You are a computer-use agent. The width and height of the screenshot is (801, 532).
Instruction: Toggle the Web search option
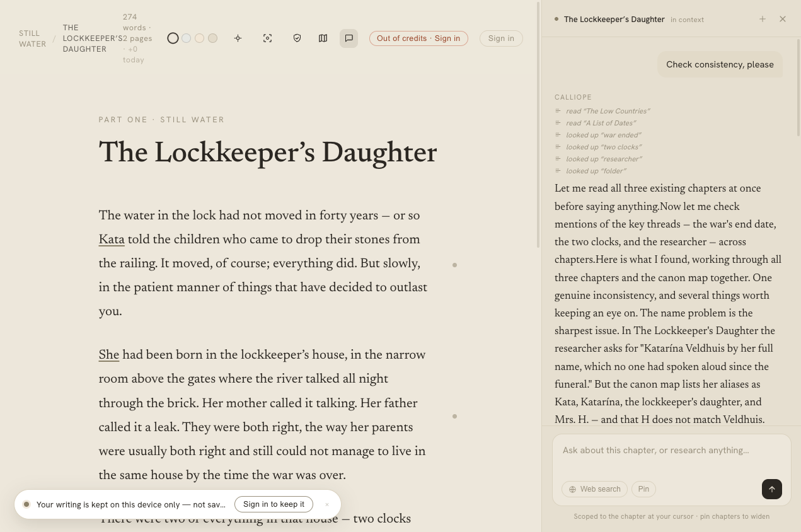[x=594, y=489]
